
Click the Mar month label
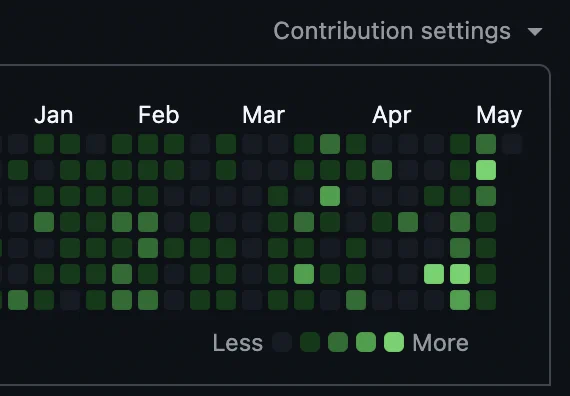point(264,115)
